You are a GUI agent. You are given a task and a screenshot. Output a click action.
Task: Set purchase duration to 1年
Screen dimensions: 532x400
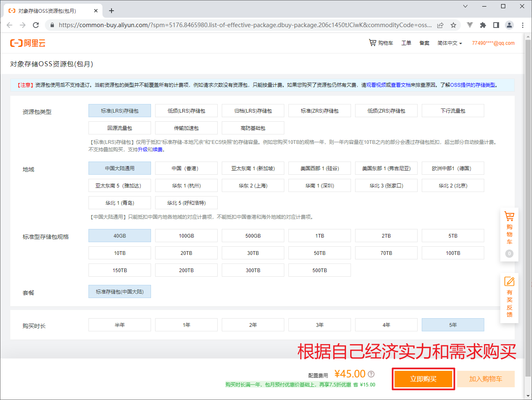186,325
